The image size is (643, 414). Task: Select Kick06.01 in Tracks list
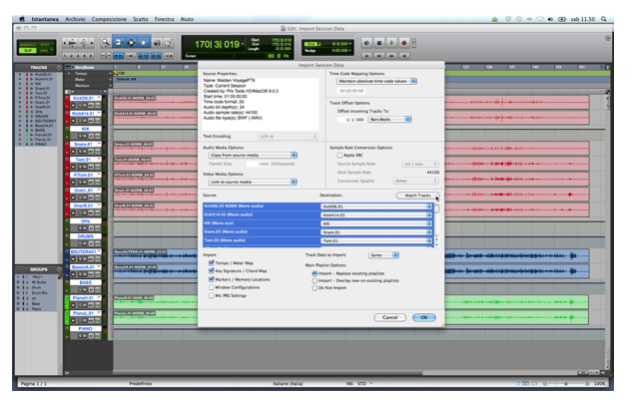pyautogui.click(x=43, y=75)
